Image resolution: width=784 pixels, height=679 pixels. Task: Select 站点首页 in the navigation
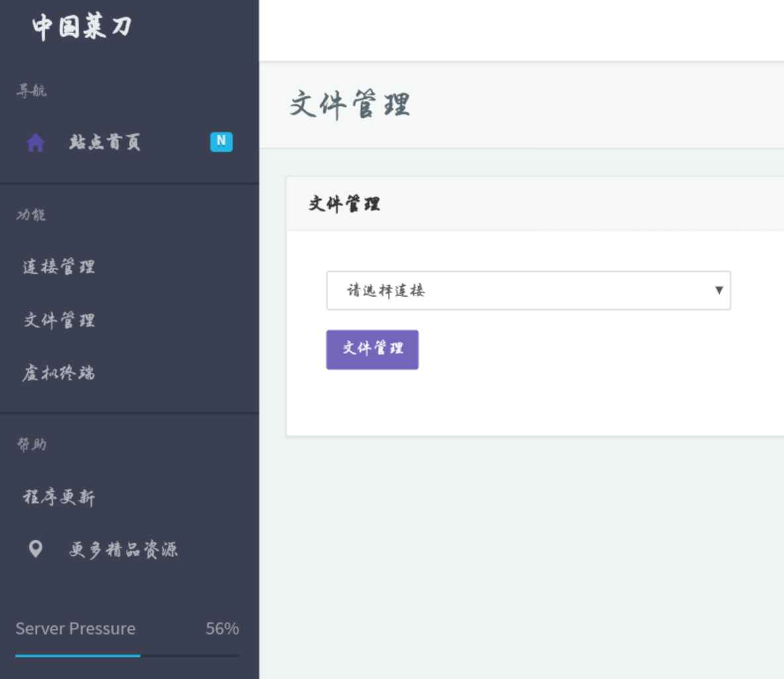tap(105, 142)
